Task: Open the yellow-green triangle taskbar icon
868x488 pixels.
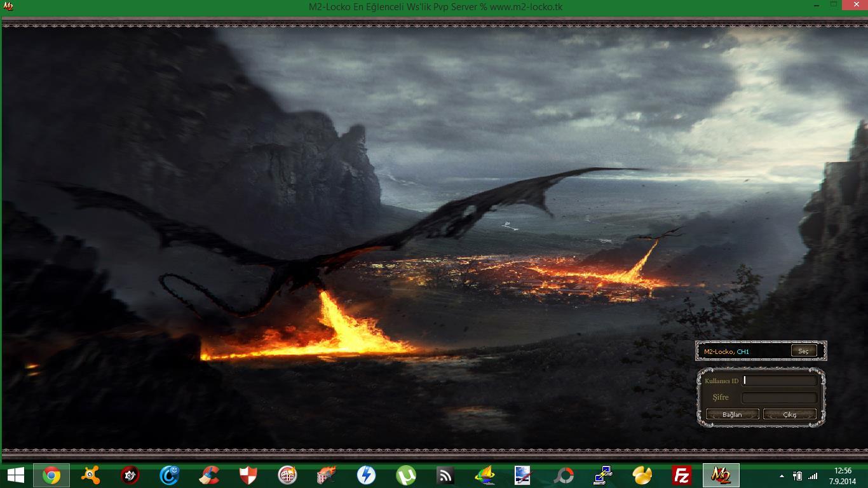Action: click(484, 475)
